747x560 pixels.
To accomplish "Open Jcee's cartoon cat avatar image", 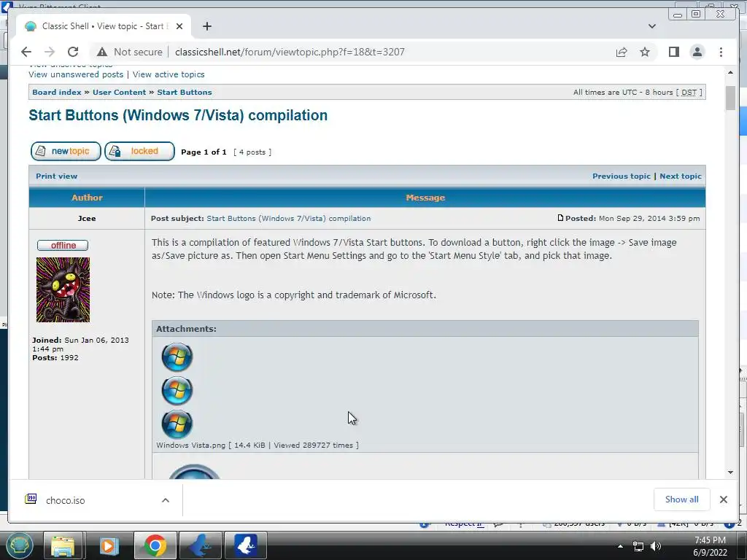I will pos(63,290).
